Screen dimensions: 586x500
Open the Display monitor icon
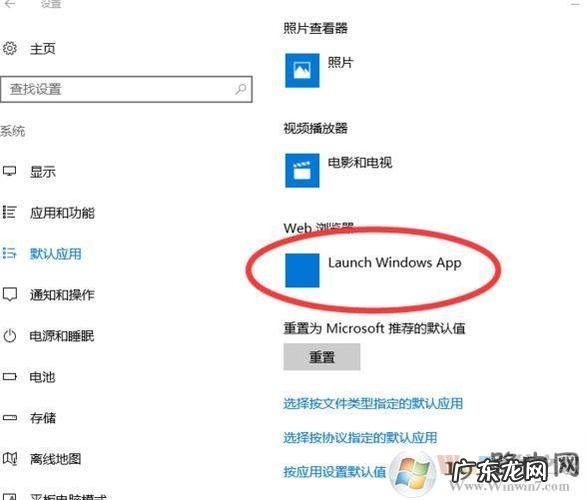[9, 171]
